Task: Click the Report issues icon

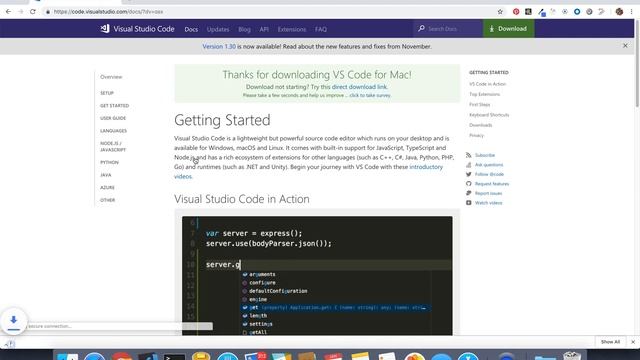Action: point(469,193)
